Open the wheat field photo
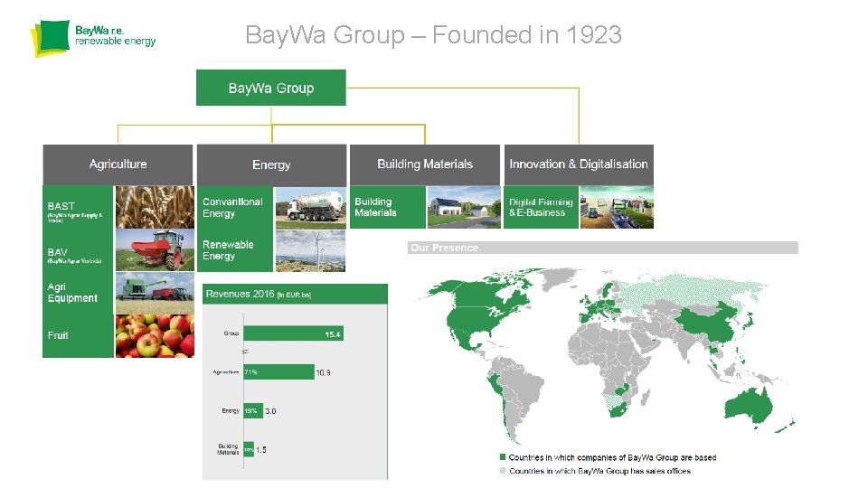 (x=155, y=207)
